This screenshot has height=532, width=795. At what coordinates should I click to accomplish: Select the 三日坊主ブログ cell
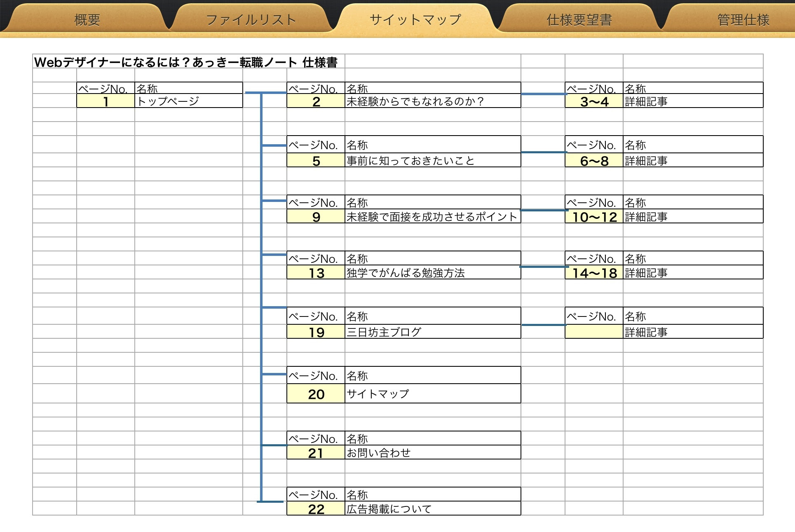(x=433, y=332)
